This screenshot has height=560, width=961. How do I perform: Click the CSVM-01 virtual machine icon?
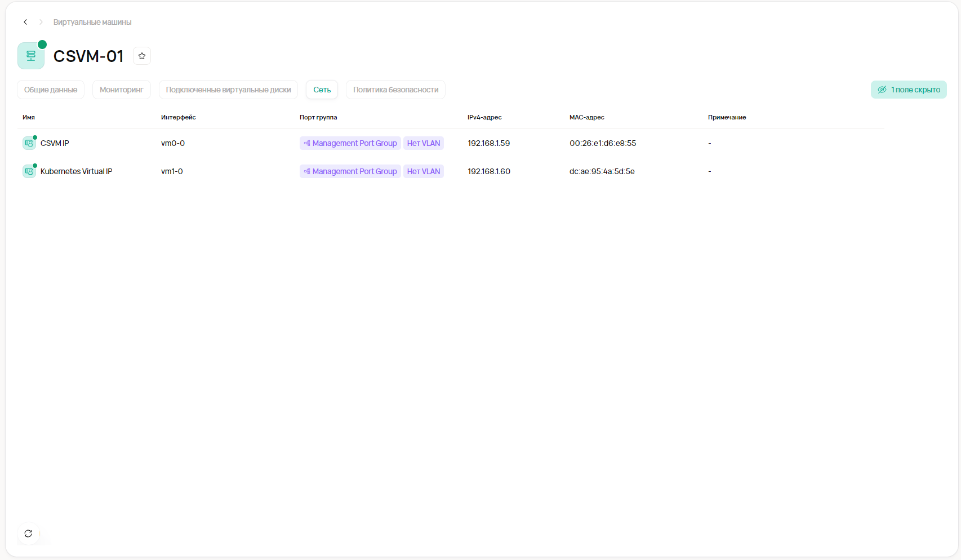(31, 56)
